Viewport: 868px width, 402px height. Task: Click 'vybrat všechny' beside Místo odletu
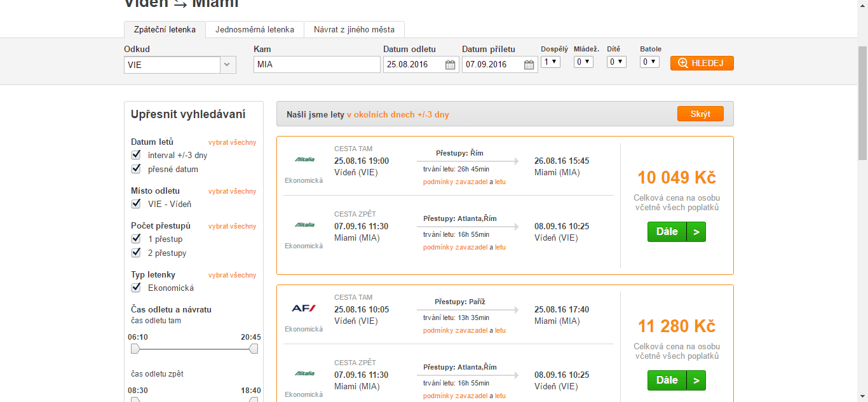232,191
